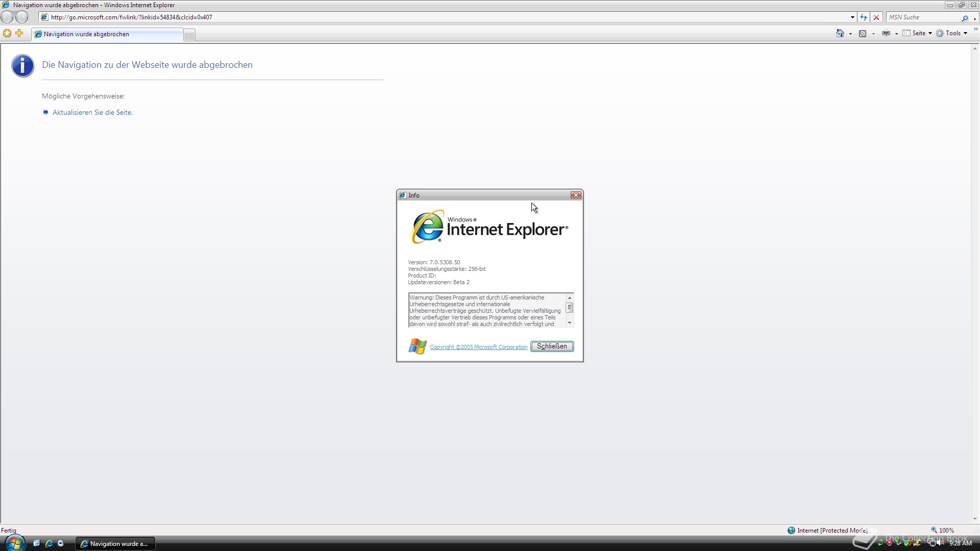Image resolution: width=980 pixels, height=551 pixels.
Task: Open the Favorites Center star icon
Action: point(7,33)
